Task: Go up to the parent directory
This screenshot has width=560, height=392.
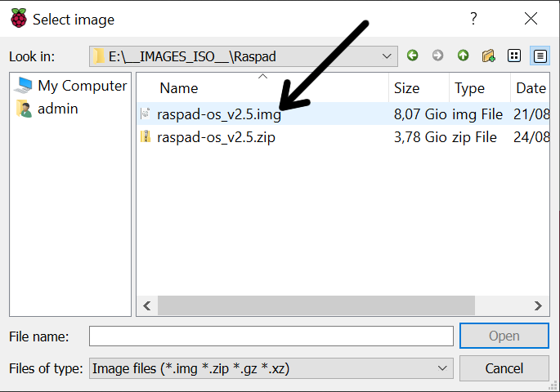Action: pyautogui.click(x=463, y=56)
